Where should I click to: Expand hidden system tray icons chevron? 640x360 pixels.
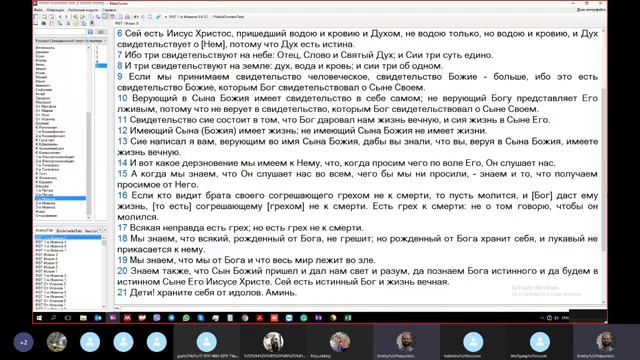pos(542,318)
